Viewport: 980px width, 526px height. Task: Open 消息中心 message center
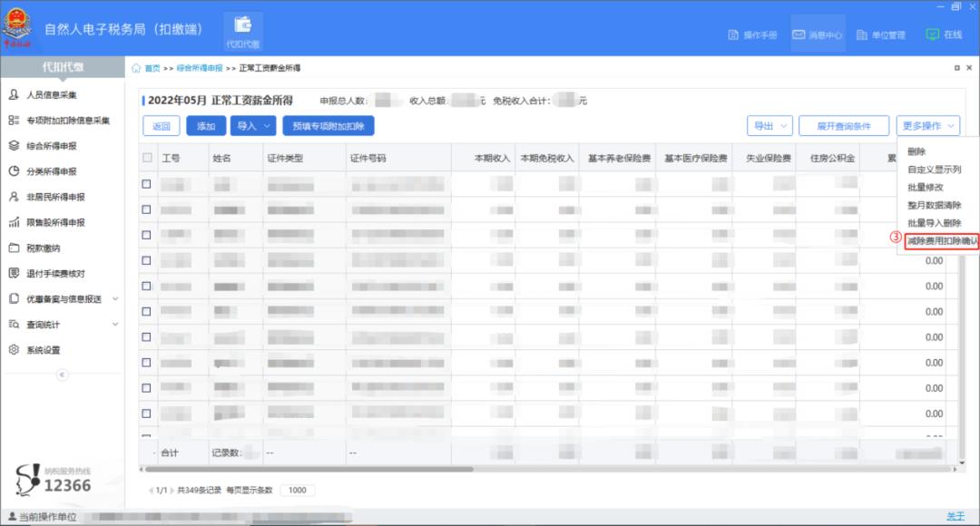(x=818, y=35)
